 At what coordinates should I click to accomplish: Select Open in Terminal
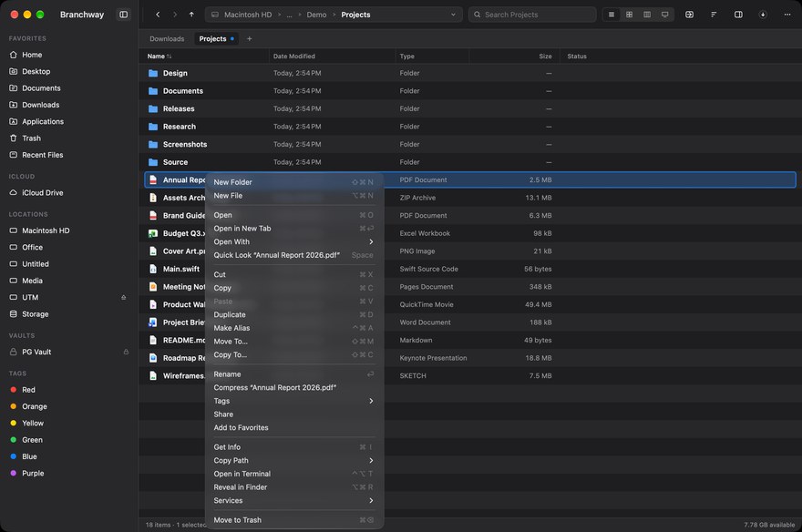tap(294, 474)
